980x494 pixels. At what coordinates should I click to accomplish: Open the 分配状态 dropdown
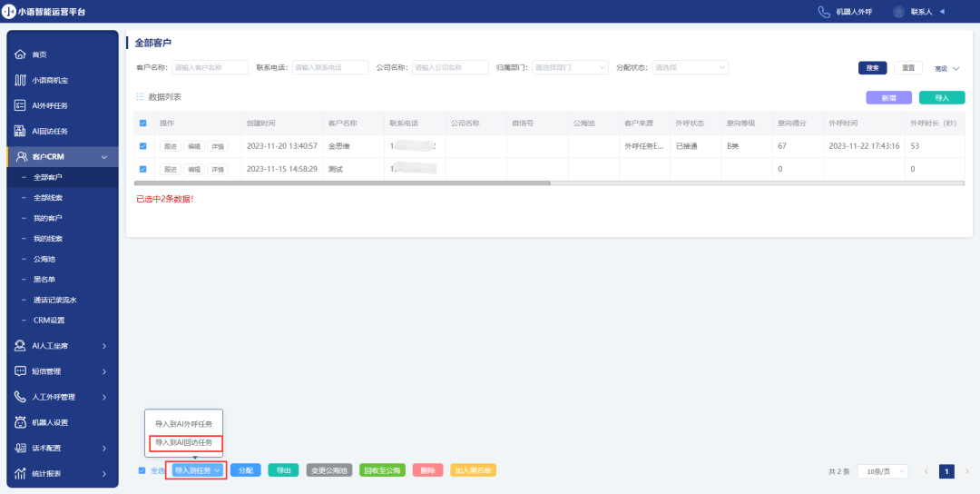[690, 67]
